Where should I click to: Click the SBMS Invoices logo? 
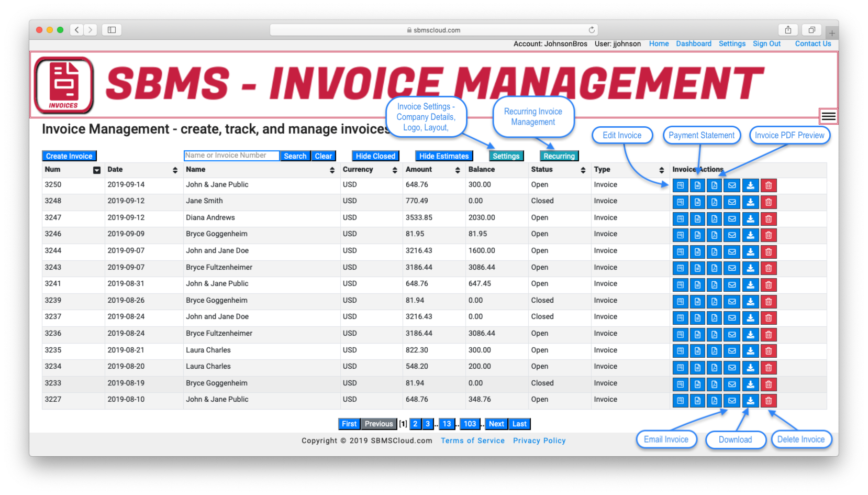click(64, 85)
